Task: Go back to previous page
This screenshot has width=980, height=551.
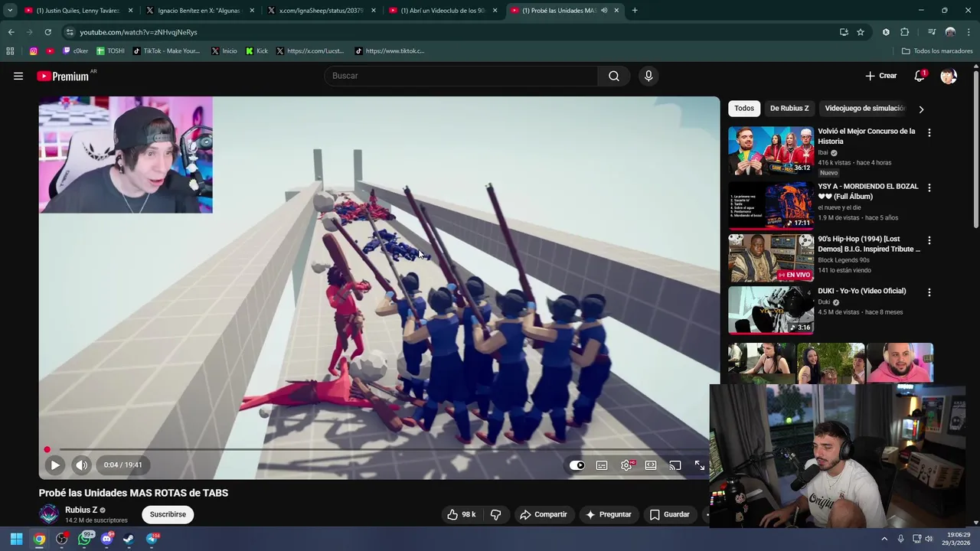Action: [11, 32]
